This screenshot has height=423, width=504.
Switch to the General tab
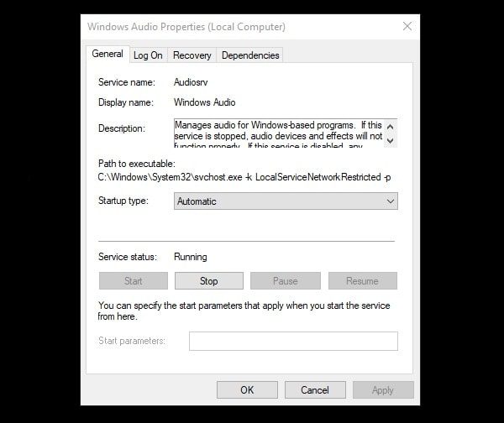pyautogui.click(x=108, y=54)
